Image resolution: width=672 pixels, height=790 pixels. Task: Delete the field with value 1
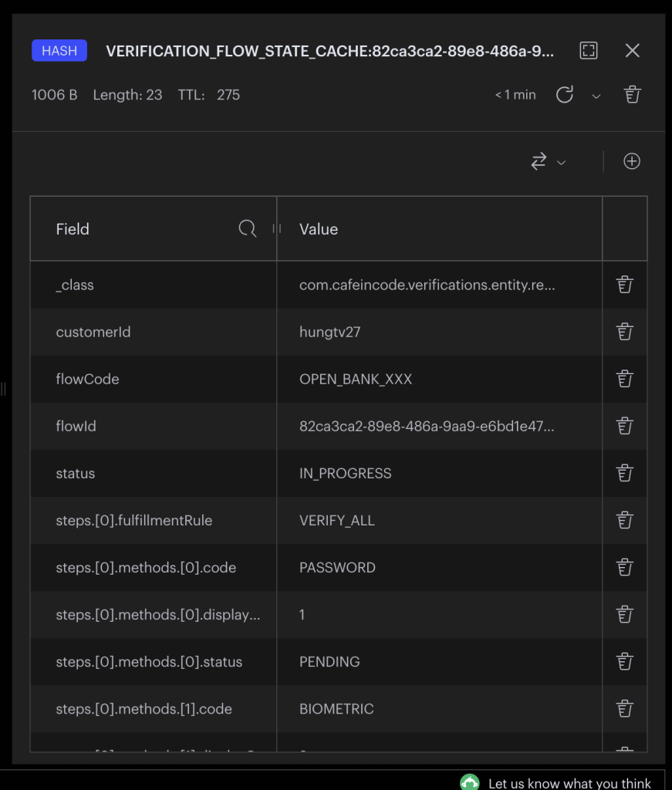(625, 614)
